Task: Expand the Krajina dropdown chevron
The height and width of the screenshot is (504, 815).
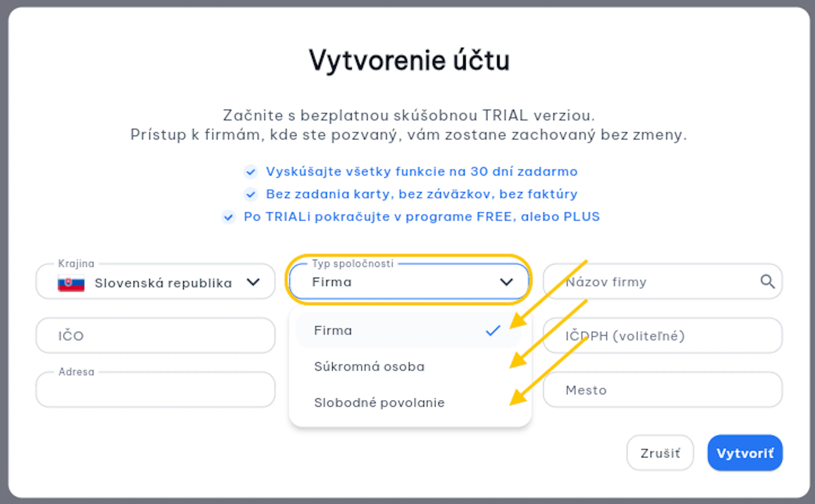Action: point(253,282)
